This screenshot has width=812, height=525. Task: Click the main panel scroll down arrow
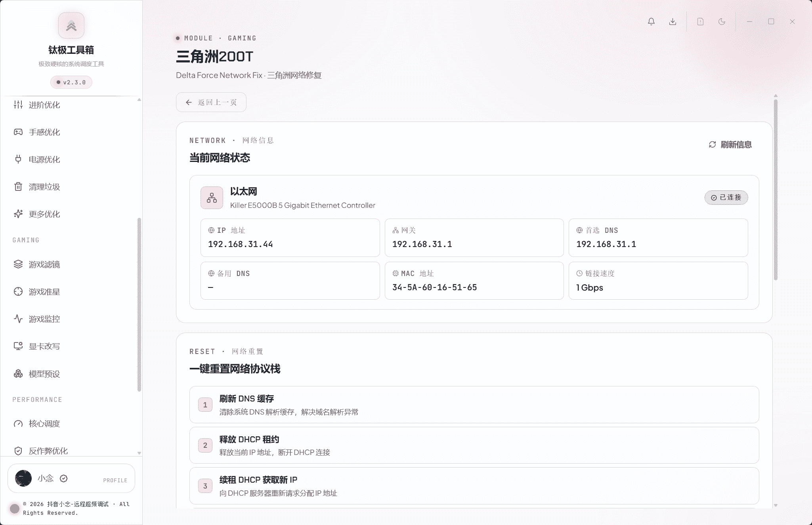(776, 505)
